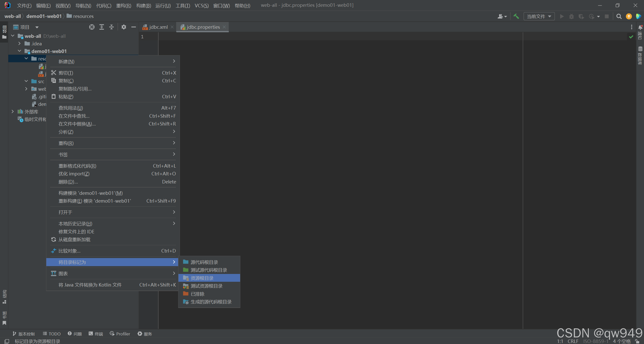Select 资源根目录 in the submenu

coord(202,278)
